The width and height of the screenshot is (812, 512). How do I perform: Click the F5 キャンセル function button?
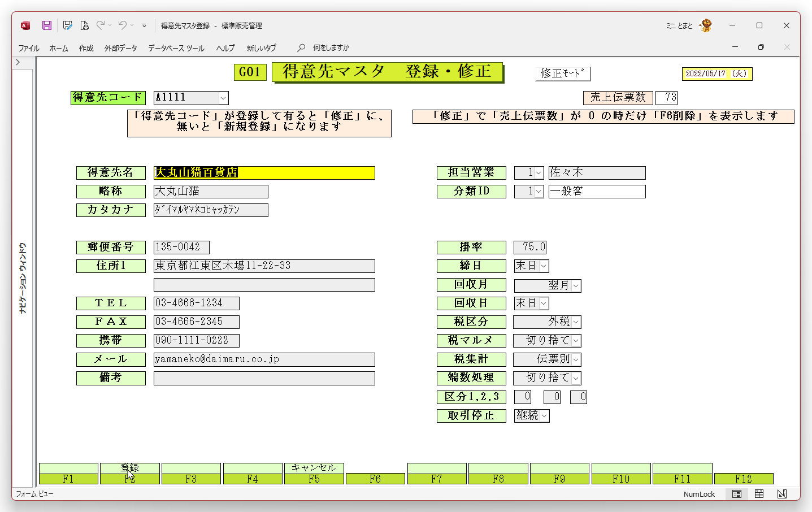(314, 474)
